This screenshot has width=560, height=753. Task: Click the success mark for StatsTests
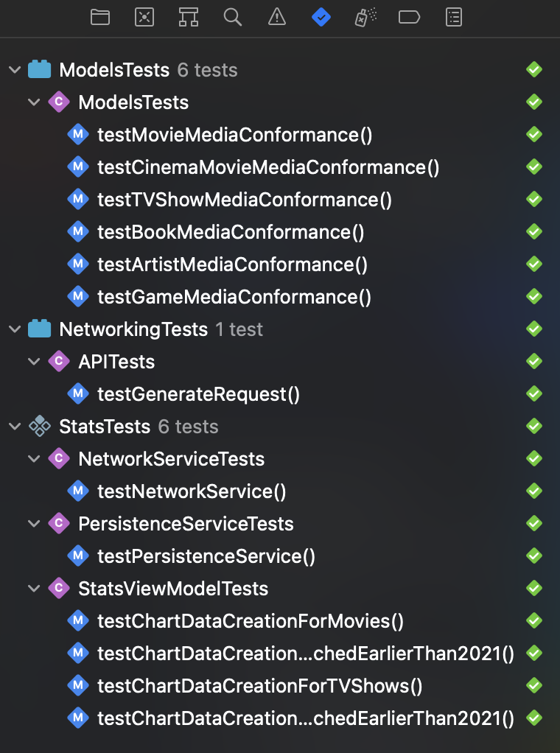534,427
